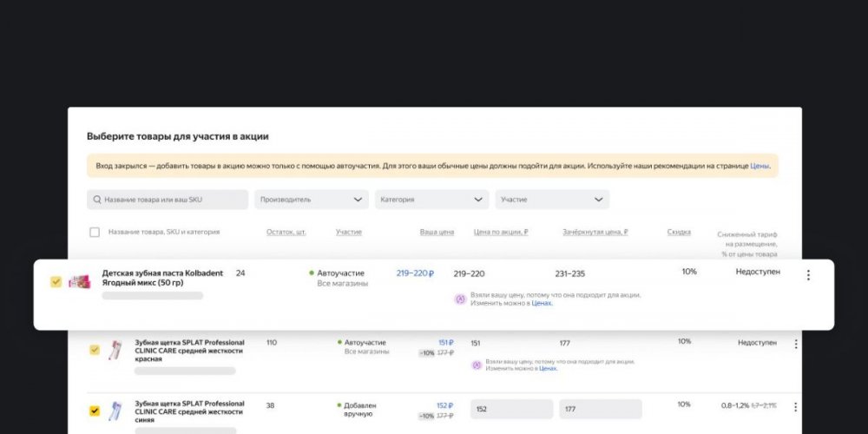Expand the Участие filter dropdown
Image resolution: width=868 pixels, height=434 pixels.
point(552,200)
